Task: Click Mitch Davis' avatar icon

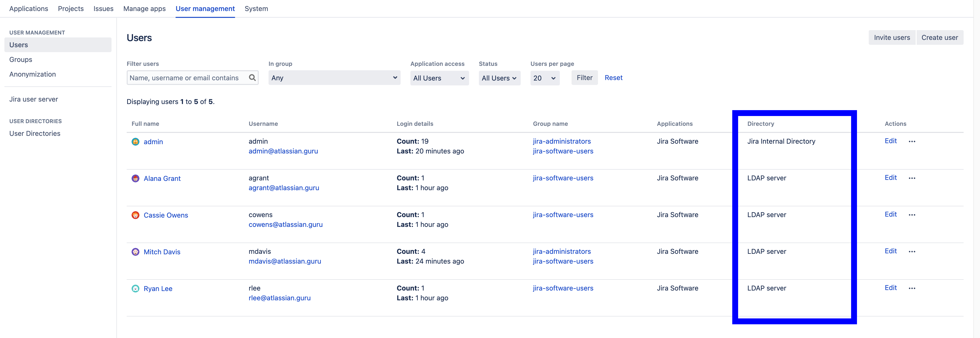Action: (x=135, y=252)
